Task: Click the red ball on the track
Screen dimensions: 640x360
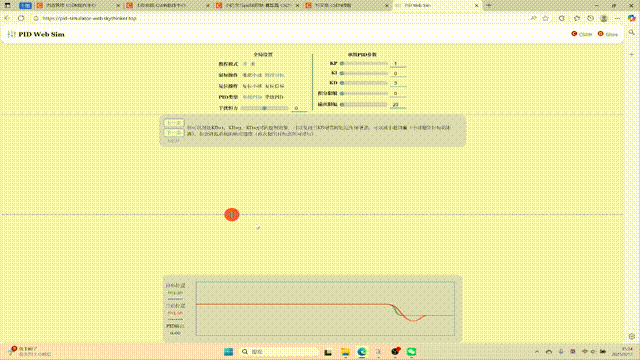Action: [232, 215]
